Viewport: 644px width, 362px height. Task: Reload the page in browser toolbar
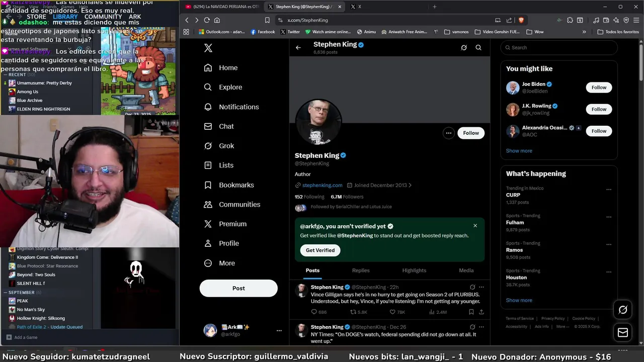point(207,20)
